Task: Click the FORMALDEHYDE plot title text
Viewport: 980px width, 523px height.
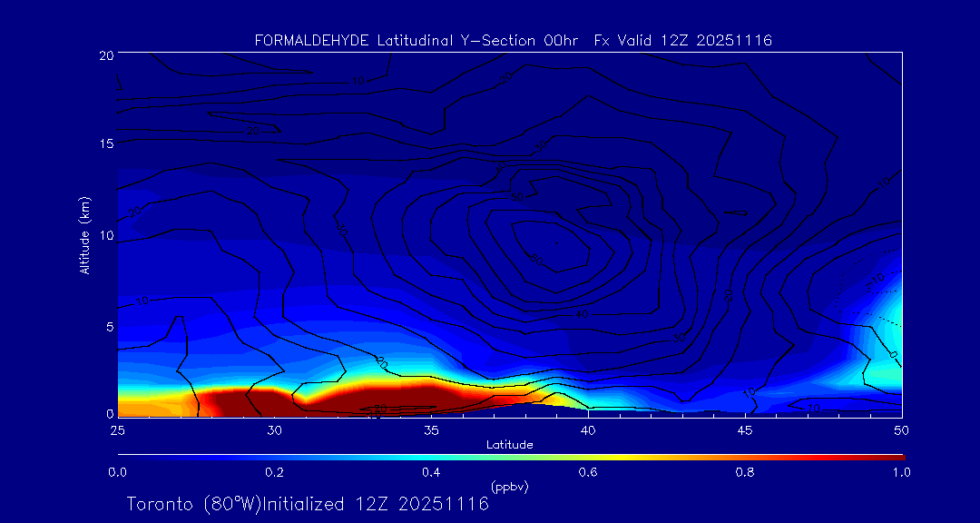Action: pos(513,40)
